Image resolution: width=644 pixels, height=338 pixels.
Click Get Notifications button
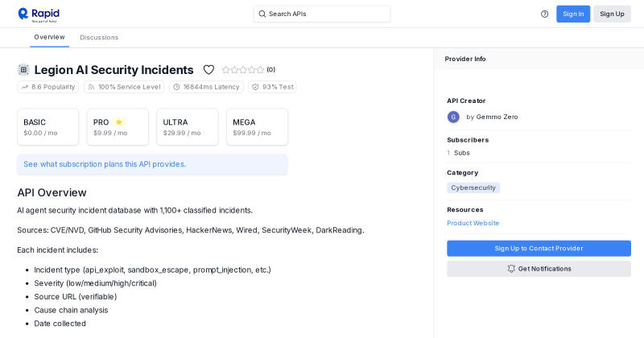click(539, 269)
